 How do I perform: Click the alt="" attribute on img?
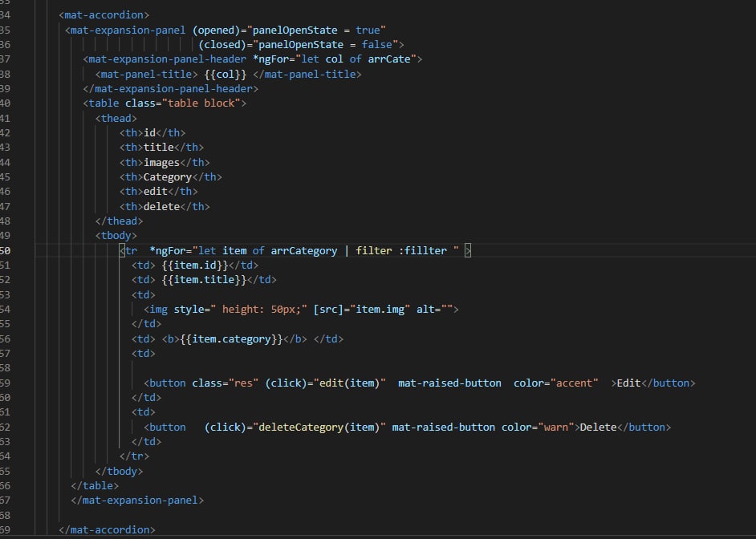click(434, 310)
